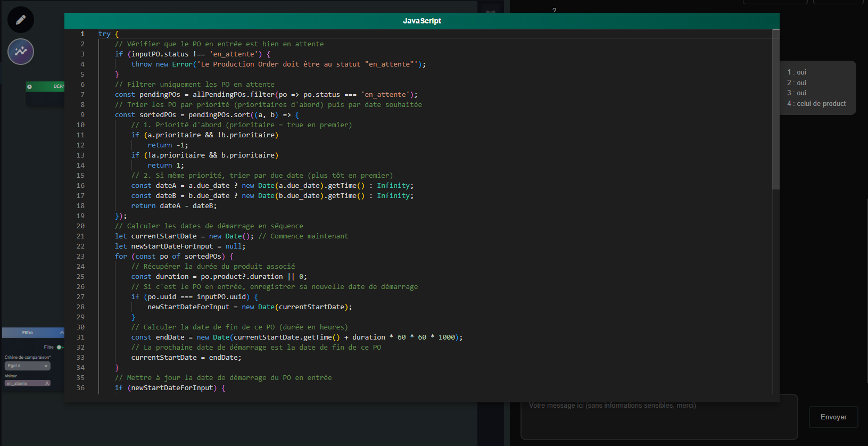This screenshot has height=446, width=868.
Task: Click the Filtre node header title
Action: pyautogui.click(x=28, y=333)
